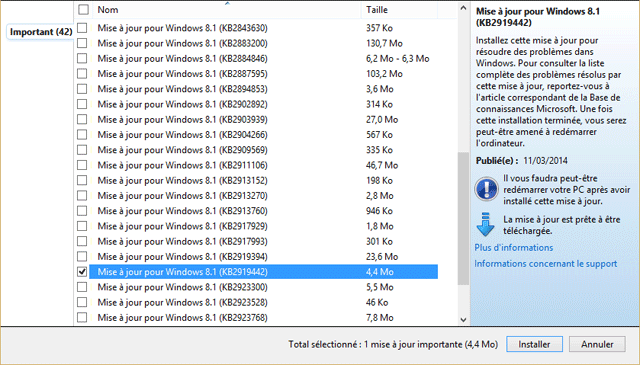Enable the KB2904266 update checkbox
The height and width of the screenshot is (365, 640).
[x=82, y=134]
